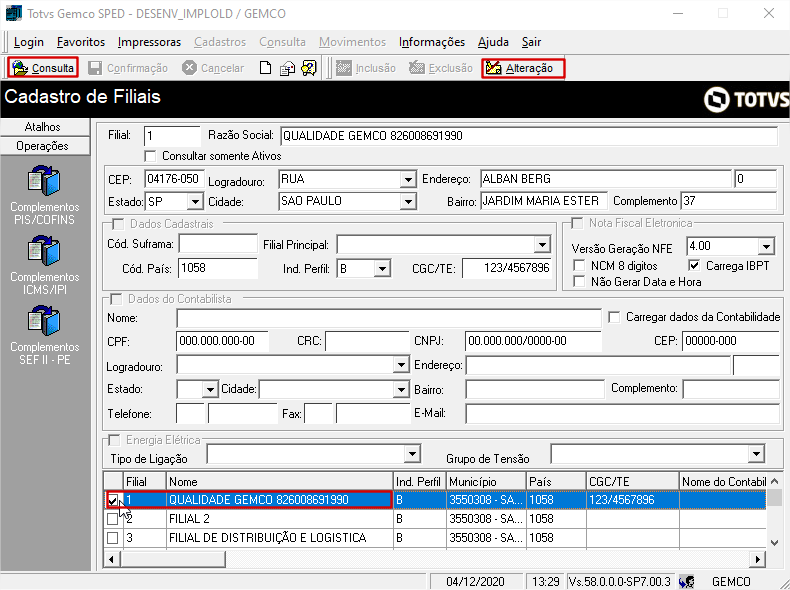Uncheck the row checkbox for filial 1

(113, 500)
